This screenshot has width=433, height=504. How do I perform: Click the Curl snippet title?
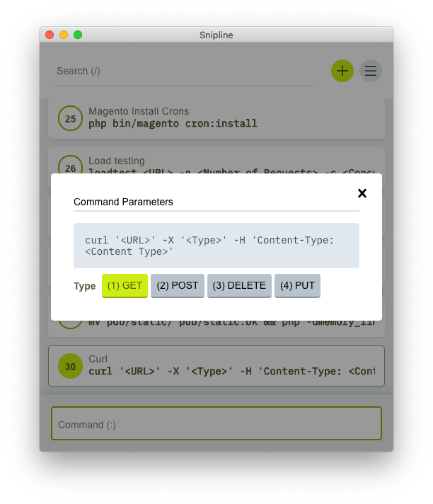click(98, 359)
